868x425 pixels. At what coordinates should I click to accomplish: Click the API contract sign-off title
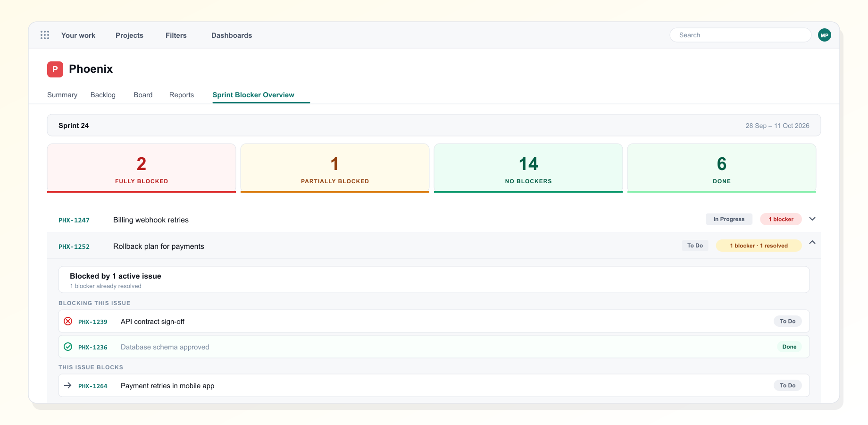(152, 322)
